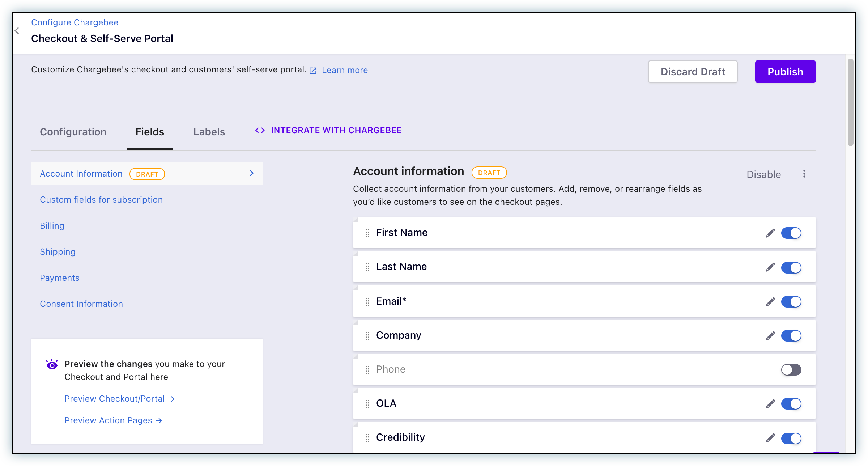Open Preview Checkout/Portal link
This screenshot has width=868, height=466.
pos(119,399)
